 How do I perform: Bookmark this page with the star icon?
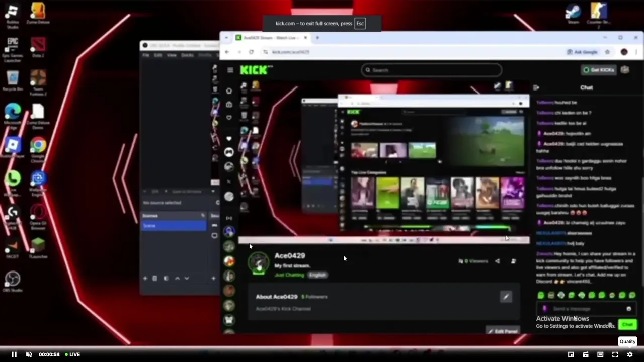coord(608,52)
